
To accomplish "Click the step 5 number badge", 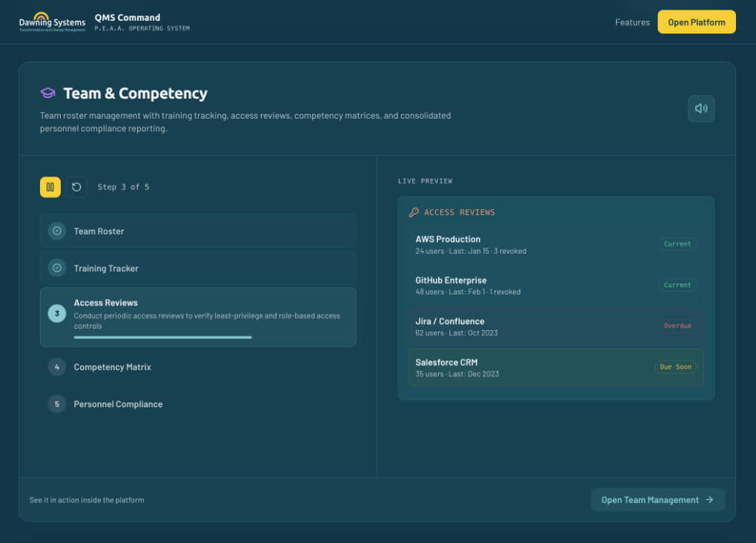I will coord(57,404).
